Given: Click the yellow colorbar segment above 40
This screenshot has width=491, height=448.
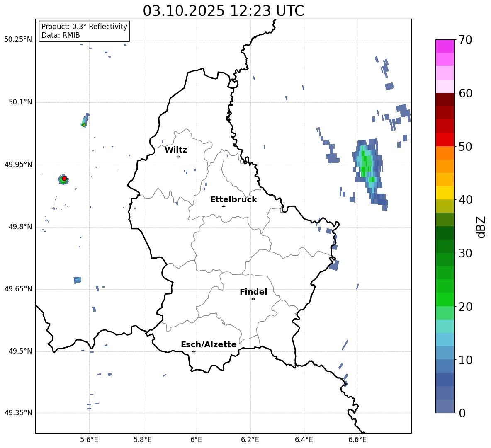Looking at the screenshot, I should click(x=445, y=193).
